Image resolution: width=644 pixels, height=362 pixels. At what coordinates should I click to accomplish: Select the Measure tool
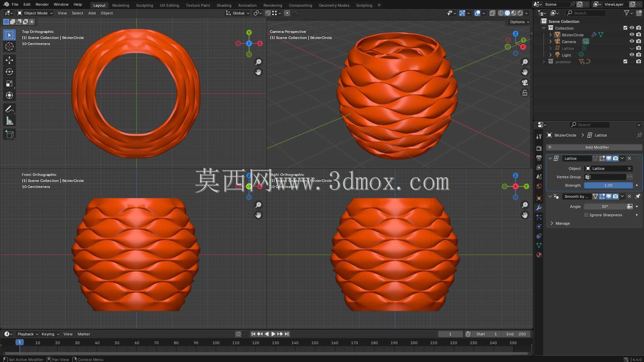(x=9, y=121)
